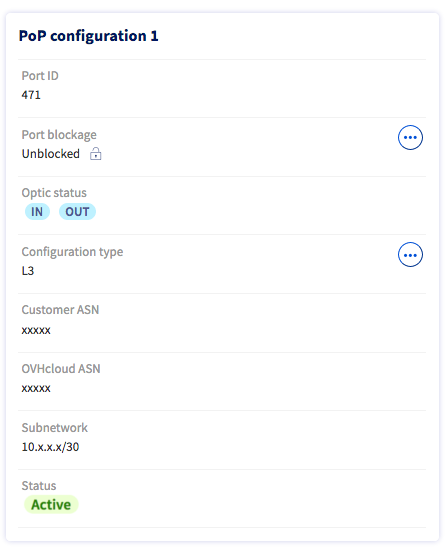Click the Customer ASN label

coord(60,310)
